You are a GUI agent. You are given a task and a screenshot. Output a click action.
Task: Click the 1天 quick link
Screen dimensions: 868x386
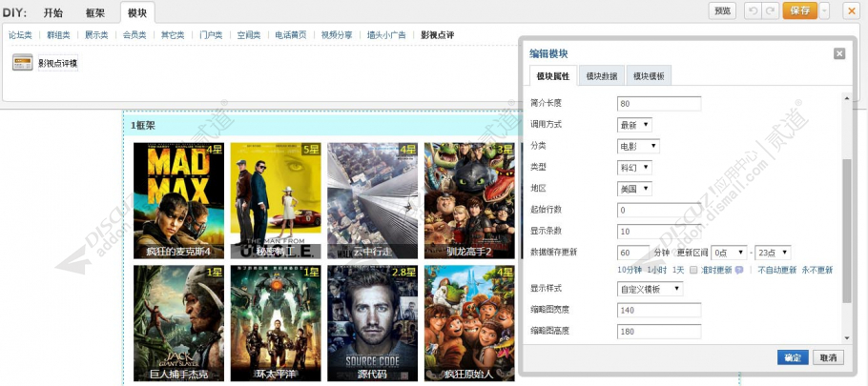pyautogui.click(x=678, y=271)
